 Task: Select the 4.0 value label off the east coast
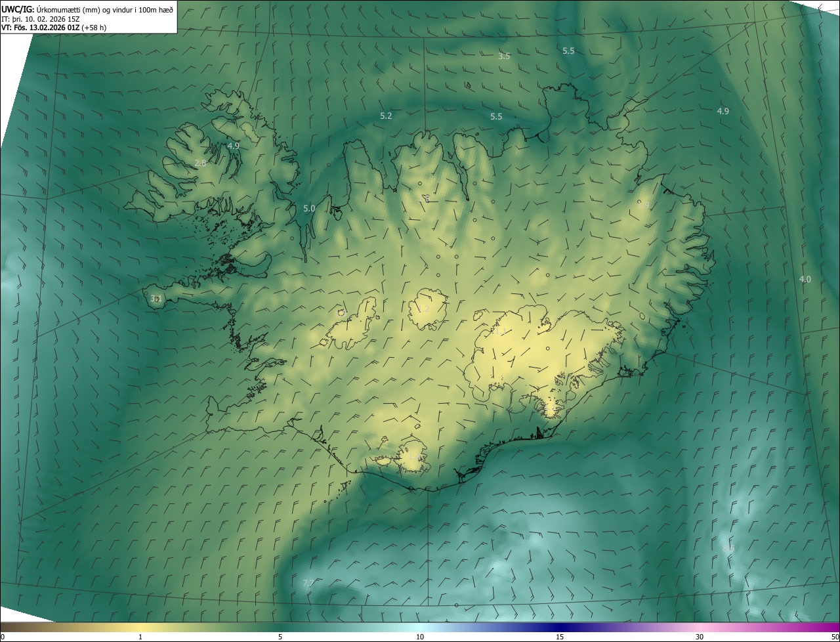[805, 279]
